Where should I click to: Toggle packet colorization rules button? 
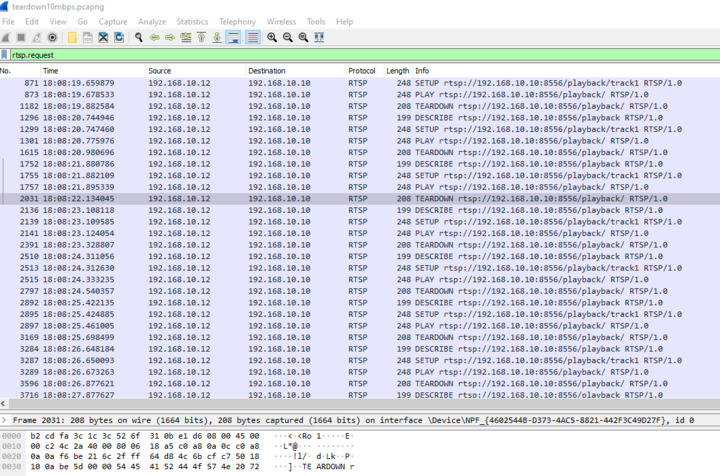252,38
